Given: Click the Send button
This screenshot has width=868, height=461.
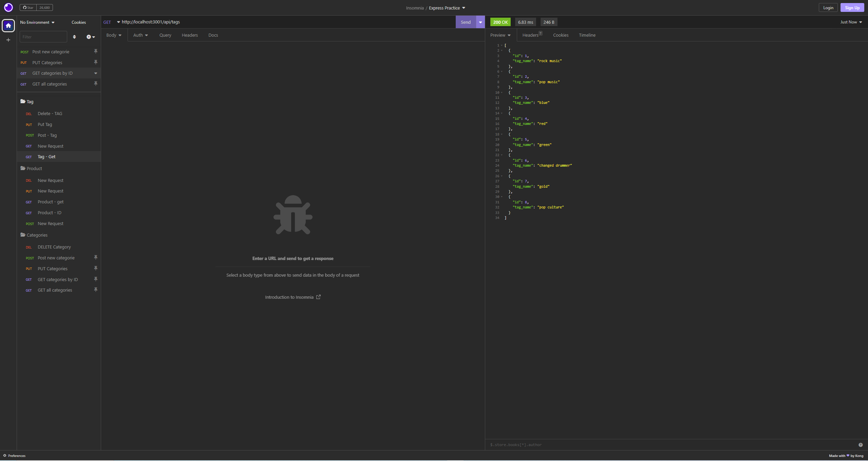Looking at the screenshot, I should 465,22.
